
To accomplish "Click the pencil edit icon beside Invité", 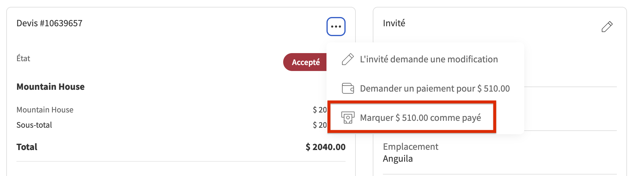I will coord(607,27).
